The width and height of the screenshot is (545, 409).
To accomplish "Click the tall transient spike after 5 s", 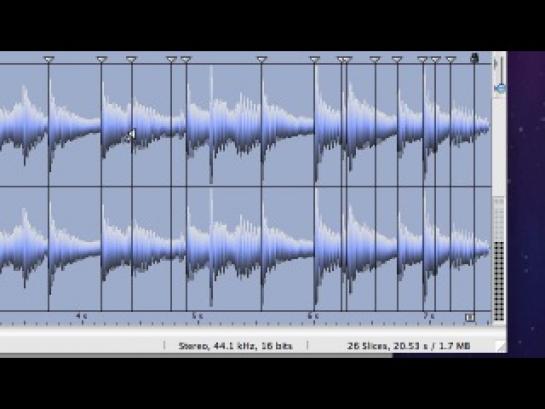I will (211, 125).
